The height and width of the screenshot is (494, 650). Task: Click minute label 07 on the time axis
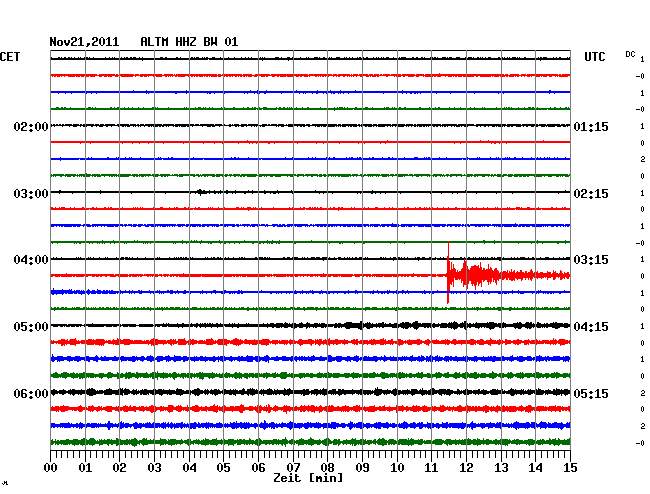click(293, 467)
